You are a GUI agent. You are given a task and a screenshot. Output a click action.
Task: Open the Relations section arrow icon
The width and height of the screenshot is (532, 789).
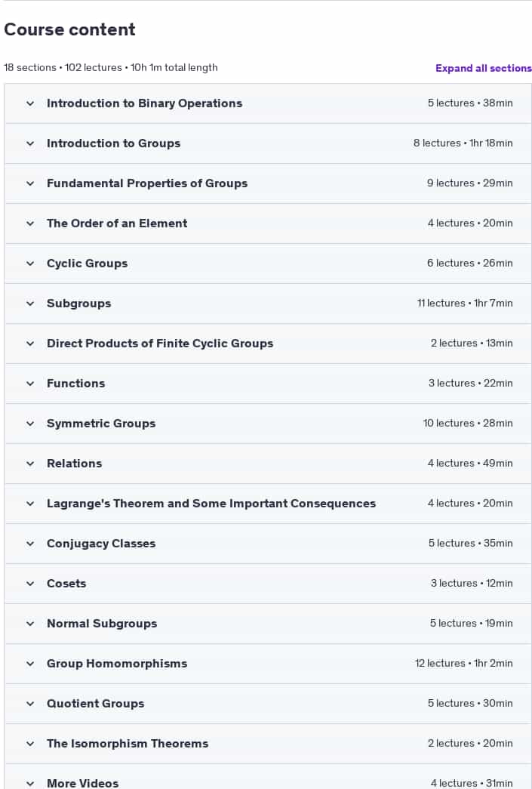pyautogui.click(x=30, y=464)
